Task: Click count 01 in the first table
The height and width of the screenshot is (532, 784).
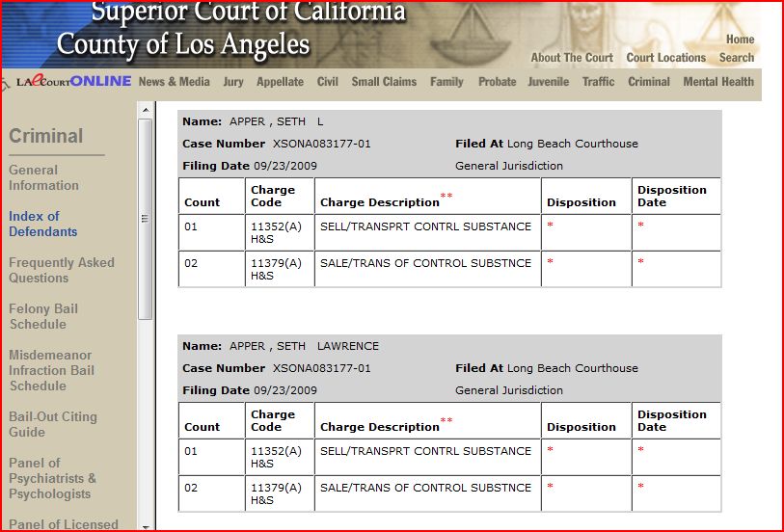Action: [191, 226]
